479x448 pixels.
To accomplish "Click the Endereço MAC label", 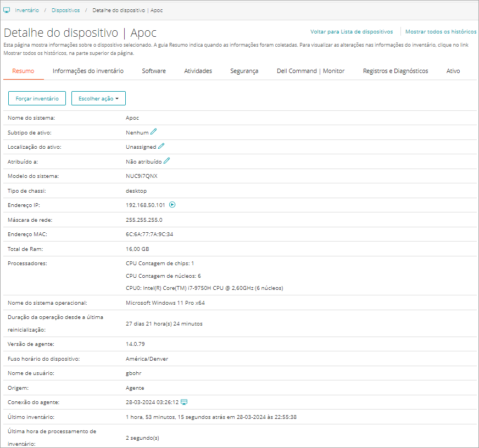I will (x=27, y=234).
